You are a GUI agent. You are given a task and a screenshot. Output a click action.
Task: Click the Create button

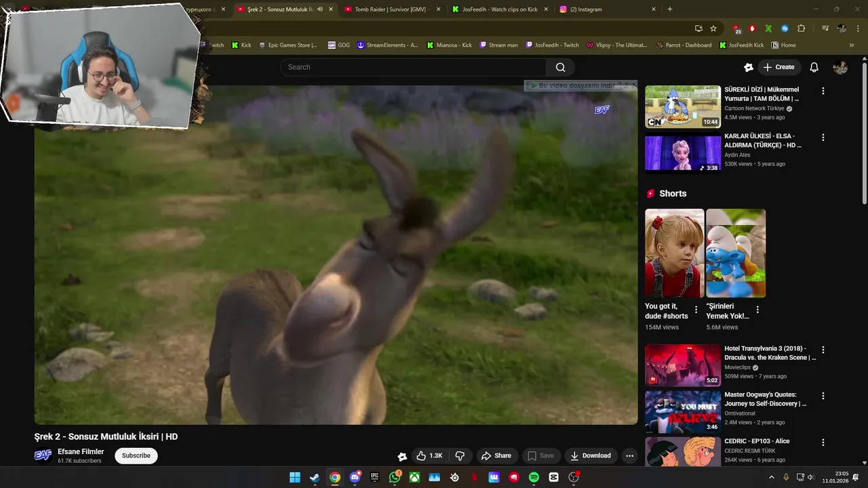(779, 67)
